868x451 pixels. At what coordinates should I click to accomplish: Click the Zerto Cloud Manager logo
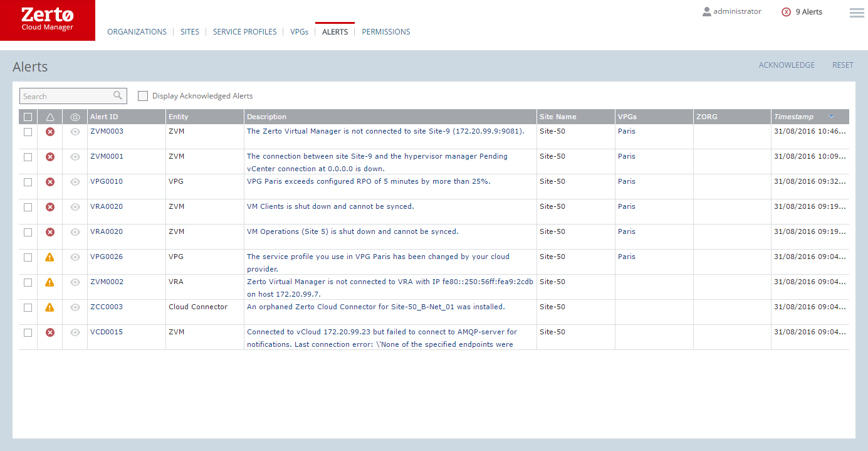coord(48,20)
